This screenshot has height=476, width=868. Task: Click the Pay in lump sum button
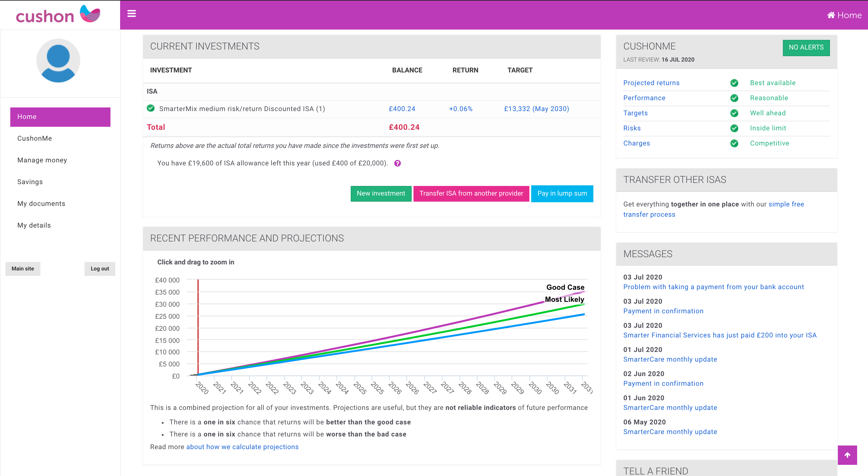pos(562,193)
